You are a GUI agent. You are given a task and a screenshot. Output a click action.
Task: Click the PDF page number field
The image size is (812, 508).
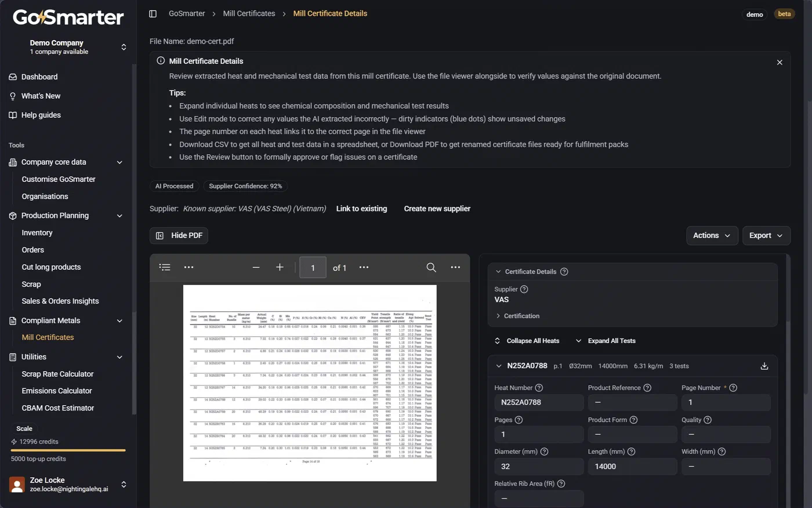point(313,268)
